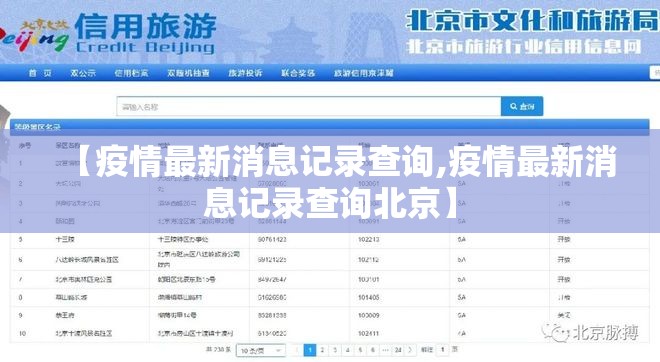This screenshot has height=362, width=660.
Task: Click the scenic name in row 8
Action: (x=71, y=297)
